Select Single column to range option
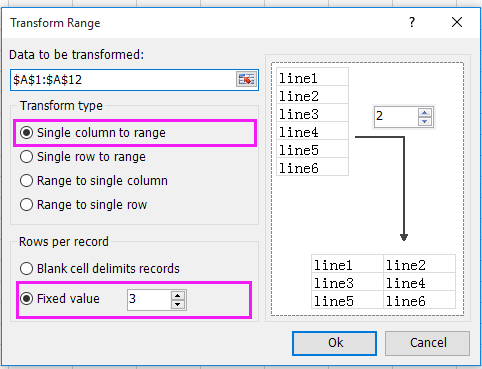This screenshot has height=369, width=482. pos(93,133)
